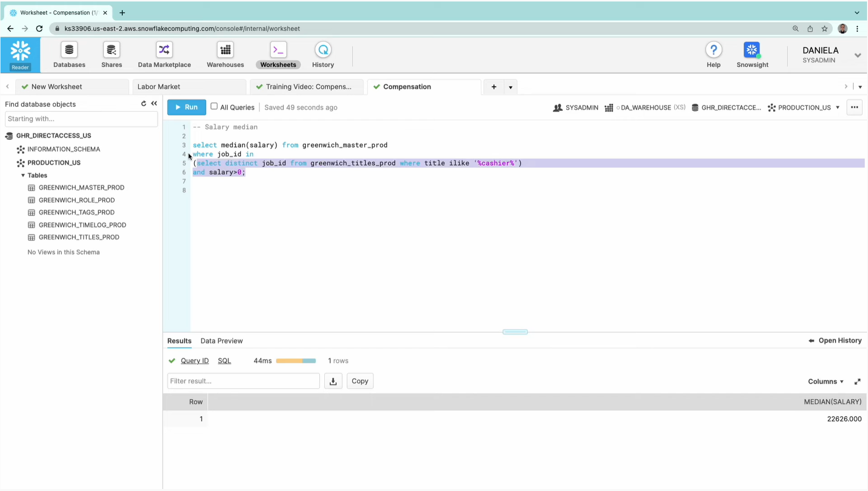Toggle the All Queries checkbox

coord(214,106)
